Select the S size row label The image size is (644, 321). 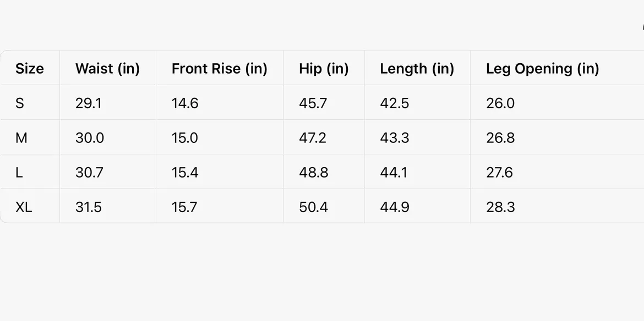[20, 103]
